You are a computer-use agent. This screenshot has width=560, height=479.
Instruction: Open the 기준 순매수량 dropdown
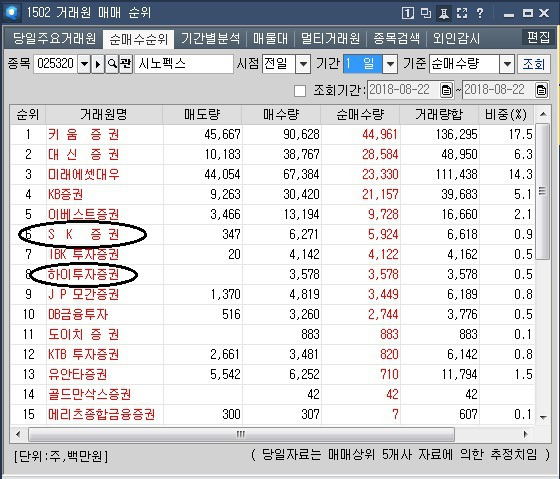click(507, 64)
